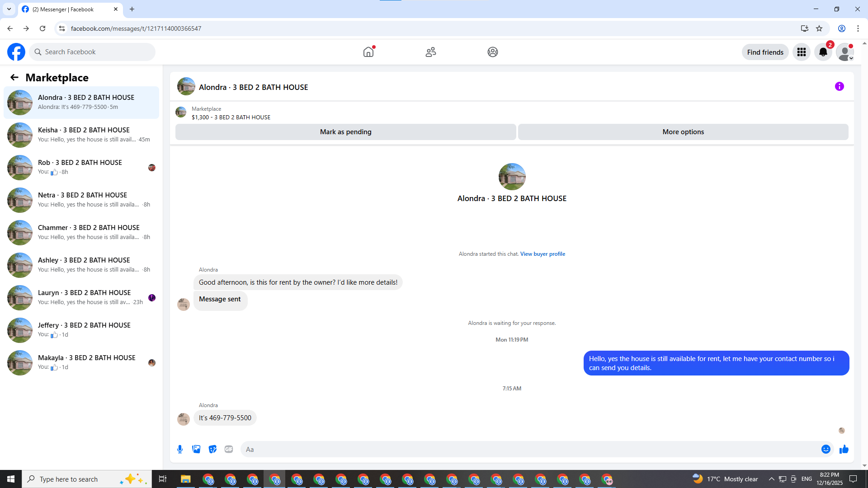Open the emoji picker
The image size is (868, 488).
coord(826,449)
